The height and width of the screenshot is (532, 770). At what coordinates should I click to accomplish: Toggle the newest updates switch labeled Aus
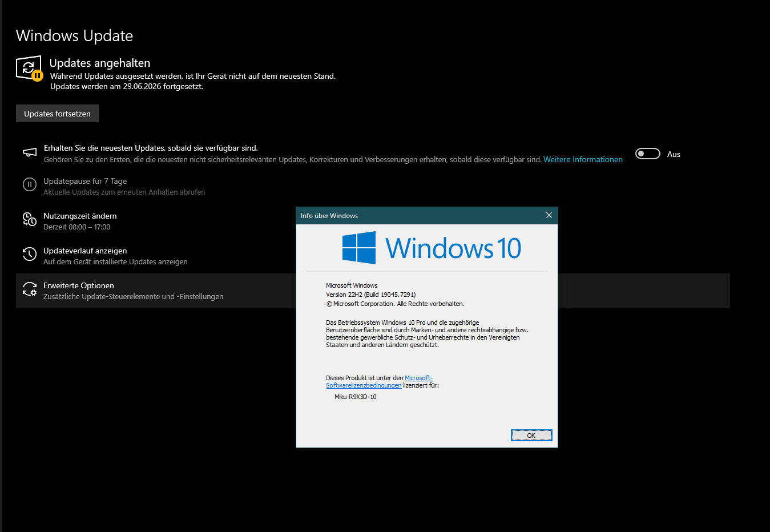pyautogui.click(x=648, y=154)
